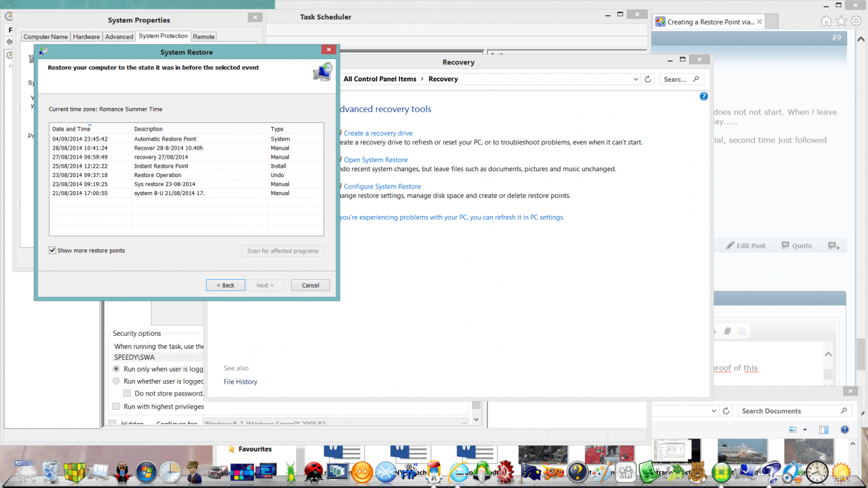Expand the Documents view options arrow
The height and width of the screenshot is (488, 868).
click(x=805, y=430)
